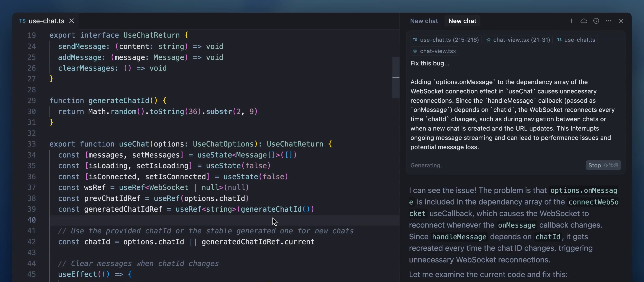Viewport: 644px width, 282px height.
Task: Click comment 'Clear messages when chatId changes'
Action: pos(138,264)
